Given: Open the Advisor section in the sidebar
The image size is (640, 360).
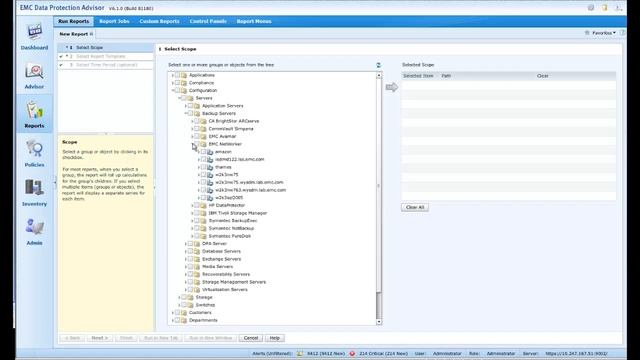Looking at the screenshot, I should [x=34, y=76].
